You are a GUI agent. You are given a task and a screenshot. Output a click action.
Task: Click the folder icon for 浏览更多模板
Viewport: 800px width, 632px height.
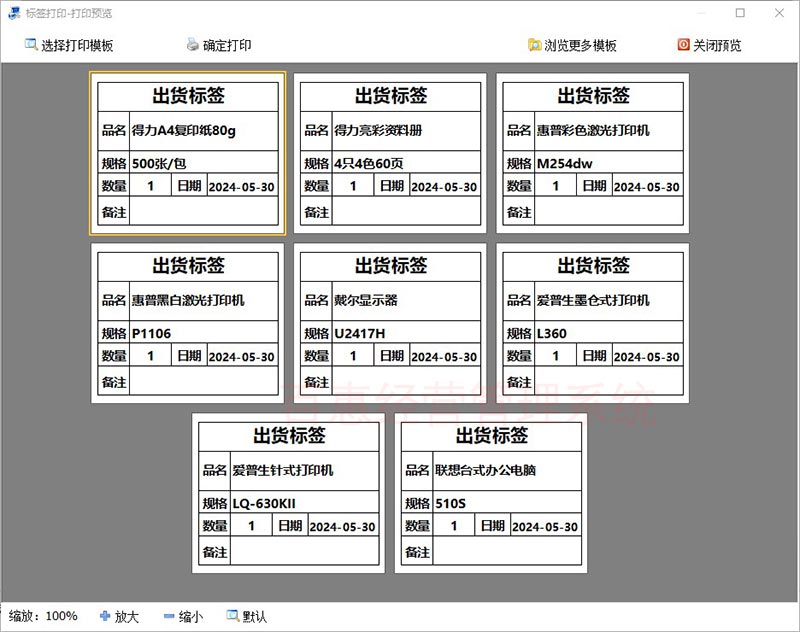tap(535, 45)
